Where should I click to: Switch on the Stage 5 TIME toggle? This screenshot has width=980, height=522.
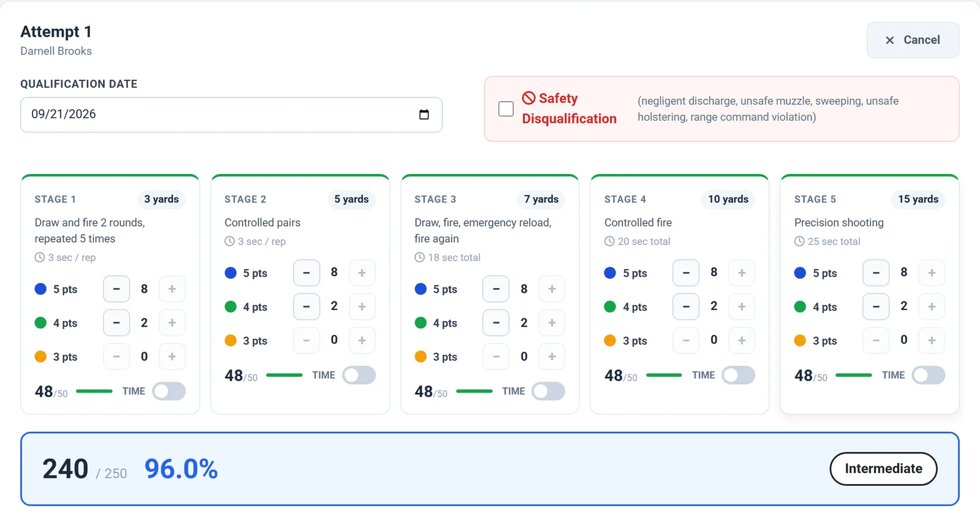(x=929, y=376)
